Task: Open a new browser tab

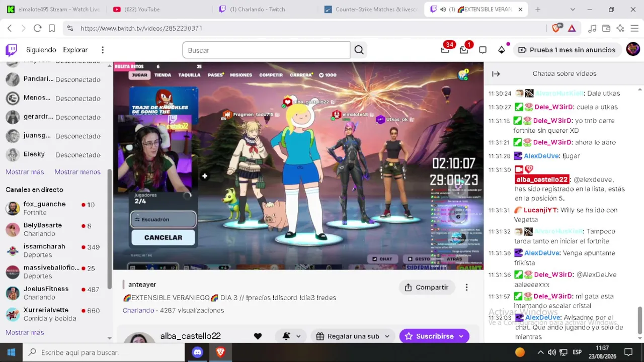Action: tap(538, 10)
